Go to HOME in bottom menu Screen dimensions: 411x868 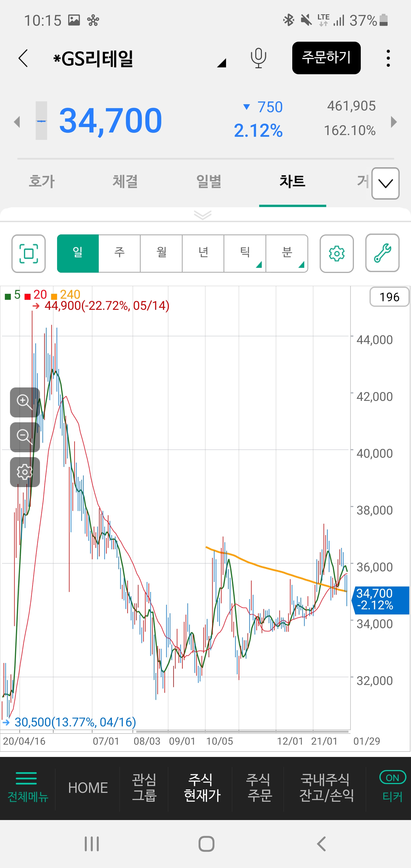click(88, 787)
